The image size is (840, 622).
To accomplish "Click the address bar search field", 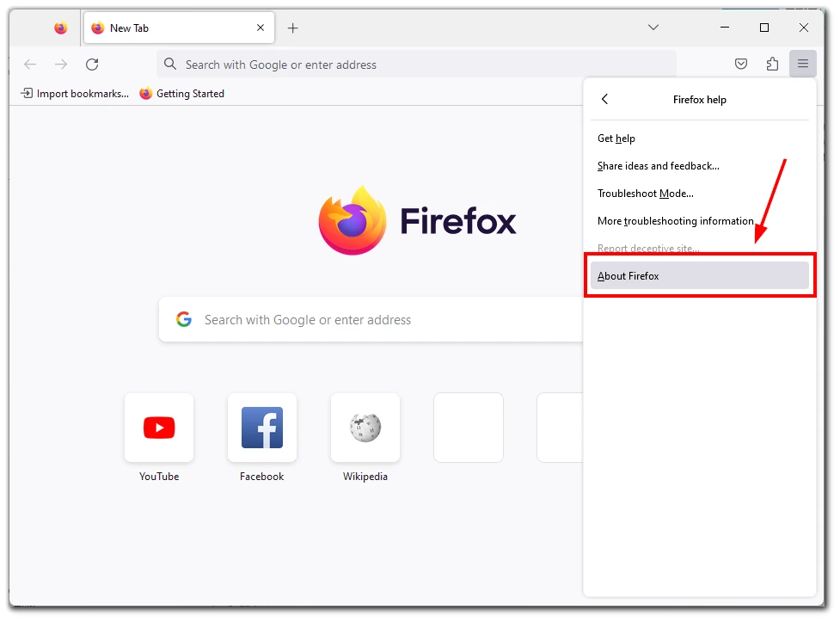I will pos(416,65).
